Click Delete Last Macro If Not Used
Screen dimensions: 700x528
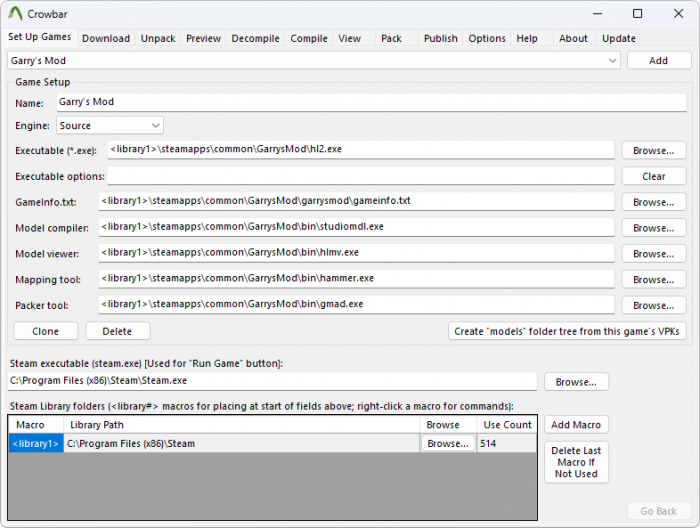pyautogui.click(x=576, y=462)
